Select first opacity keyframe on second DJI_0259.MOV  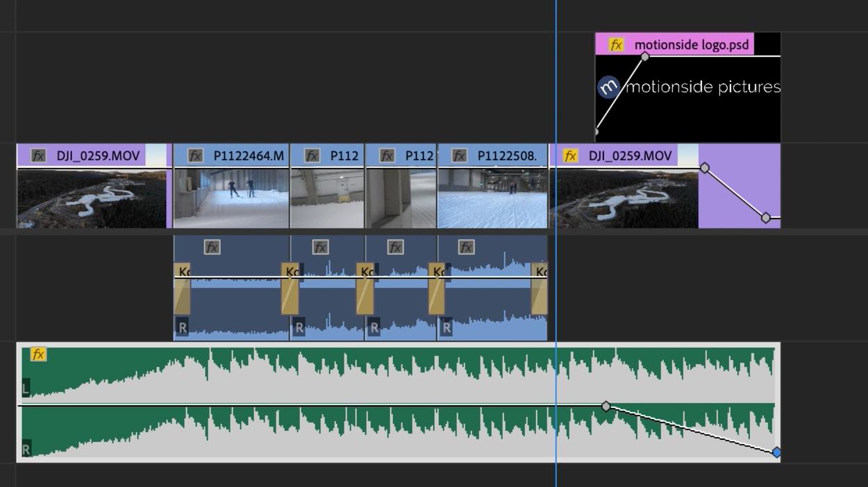click(x=705, y=168)
